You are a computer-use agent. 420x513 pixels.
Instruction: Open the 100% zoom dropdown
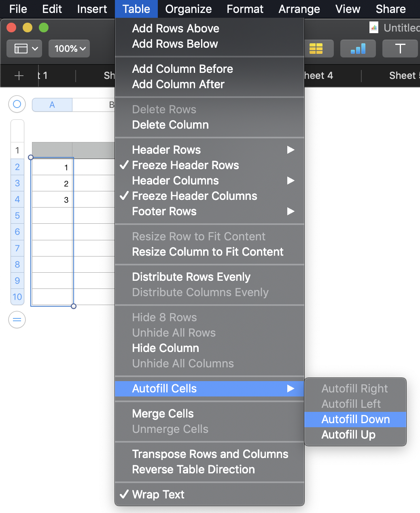coord(70,49)
